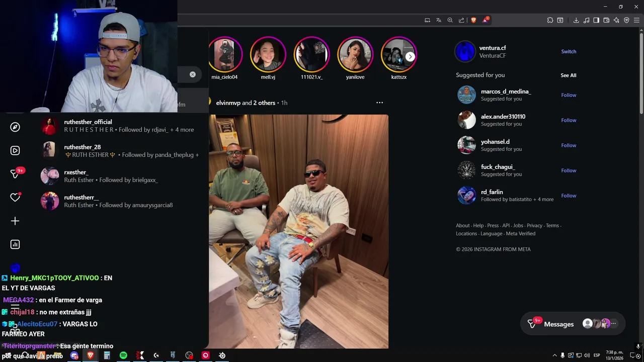Screen dimensions: 644x362
Task: Open sidebar Messages icon with 9+ badge
Action: pos(15,174)
